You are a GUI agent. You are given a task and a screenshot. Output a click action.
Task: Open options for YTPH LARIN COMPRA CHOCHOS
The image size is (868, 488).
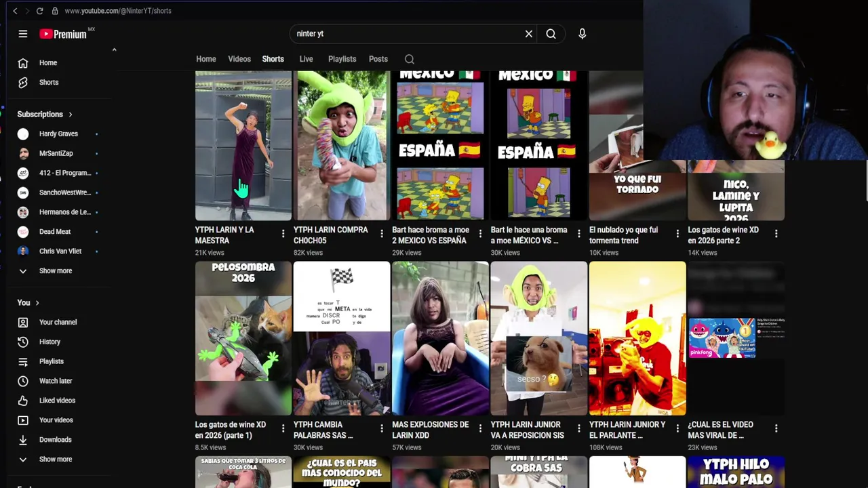pos(382,234)
